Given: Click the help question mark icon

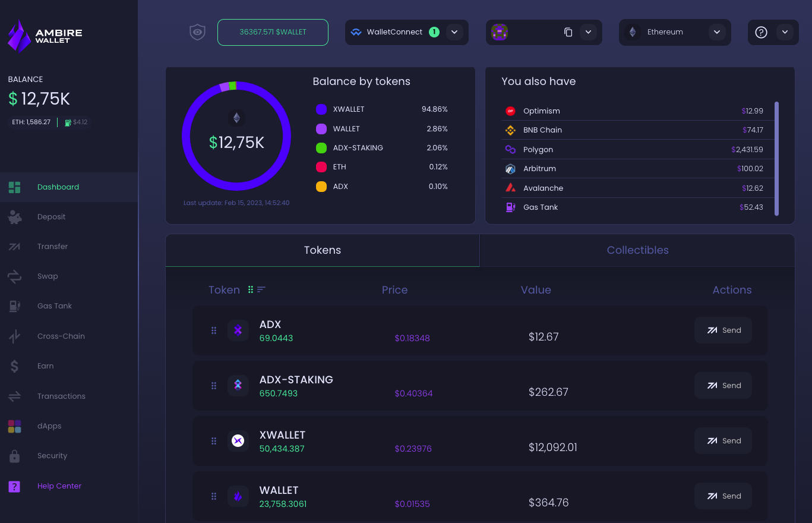Looking at the screenshot, I should (x=761, y=32).
